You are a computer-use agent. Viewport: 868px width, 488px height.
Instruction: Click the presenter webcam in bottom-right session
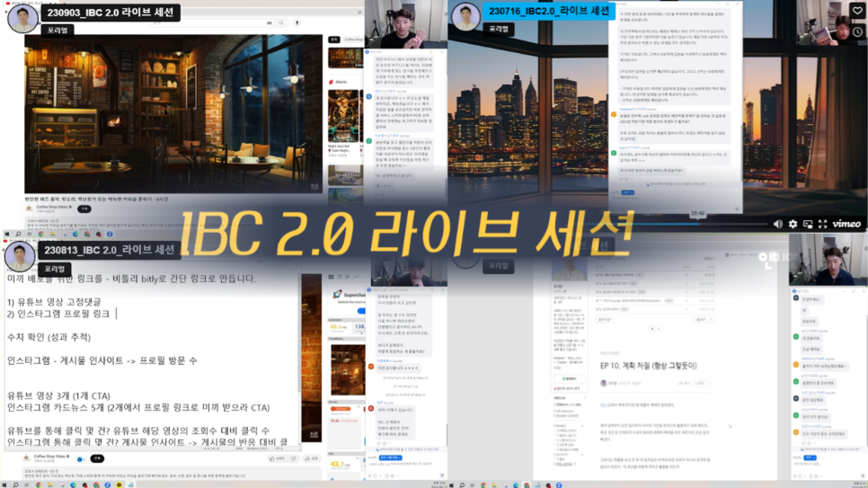tap(828, 260)
